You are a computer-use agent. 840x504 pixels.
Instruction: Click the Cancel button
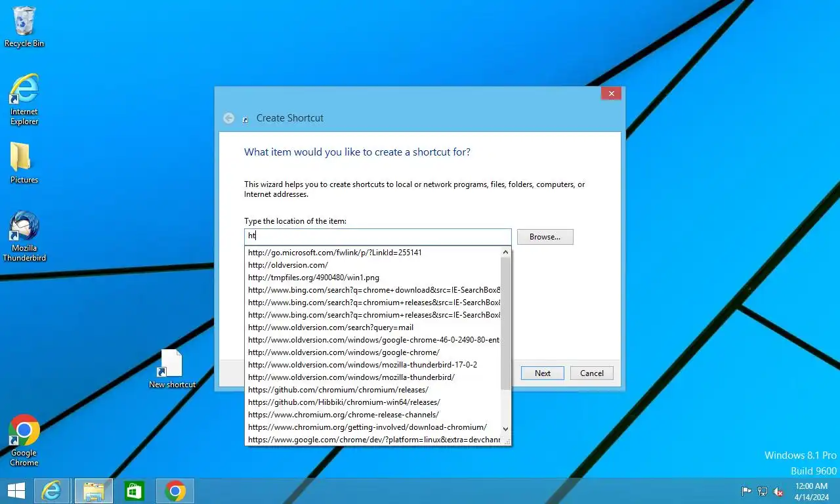pos(592,373)
